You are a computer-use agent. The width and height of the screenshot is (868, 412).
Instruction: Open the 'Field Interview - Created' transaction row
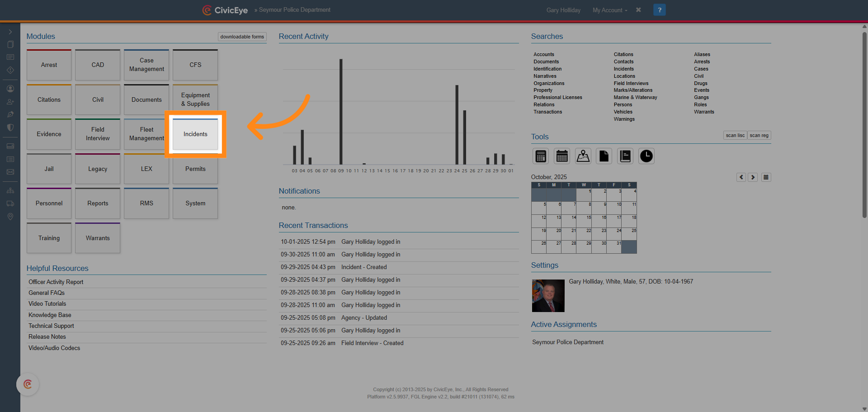pos(399,343)
